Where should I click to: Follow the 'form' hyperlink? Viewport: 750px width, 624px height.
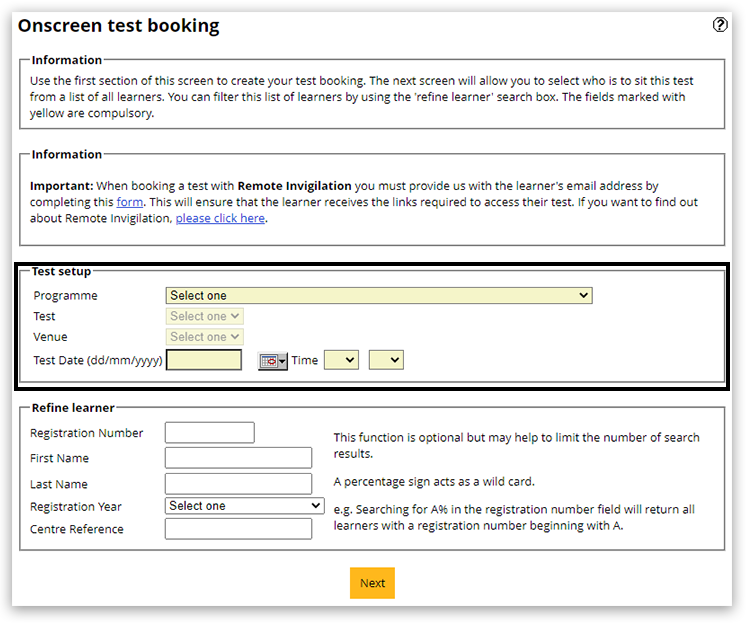130,202
